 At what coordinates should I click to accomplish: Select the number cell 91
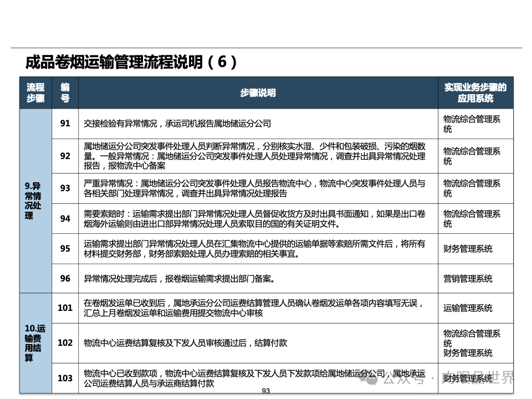coord(65,124)
